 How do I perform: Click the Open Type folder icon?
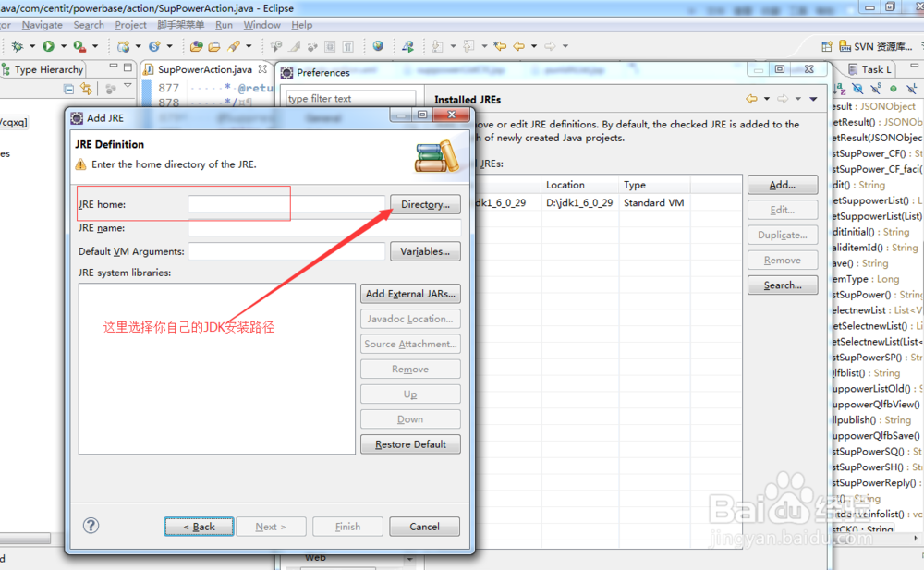tap(196, 46)
